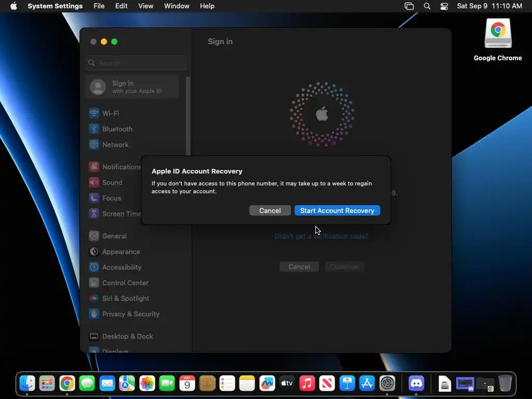The image size is (532, 399).
Task: Select Sign in with your Apple ID row
Action: (132, 87)
